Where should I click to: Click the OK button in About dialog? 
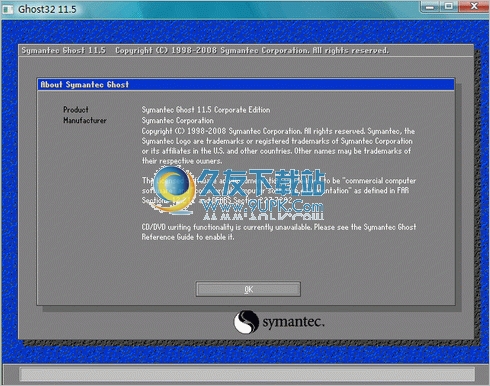[248, 289]
